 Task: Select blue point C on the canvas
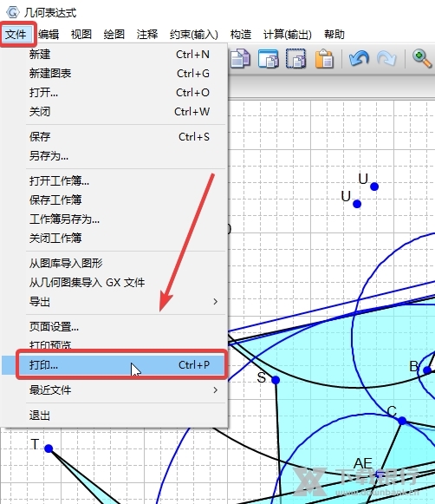(x=402, y=420)
